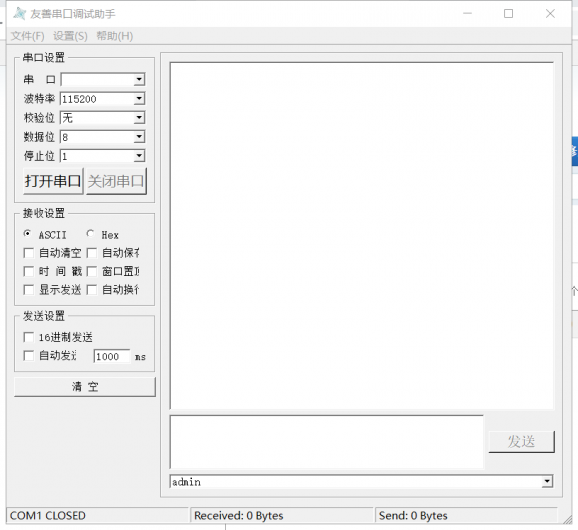Maximize the serial assistant window
The image size is (578, 530).
coord(508,14)
